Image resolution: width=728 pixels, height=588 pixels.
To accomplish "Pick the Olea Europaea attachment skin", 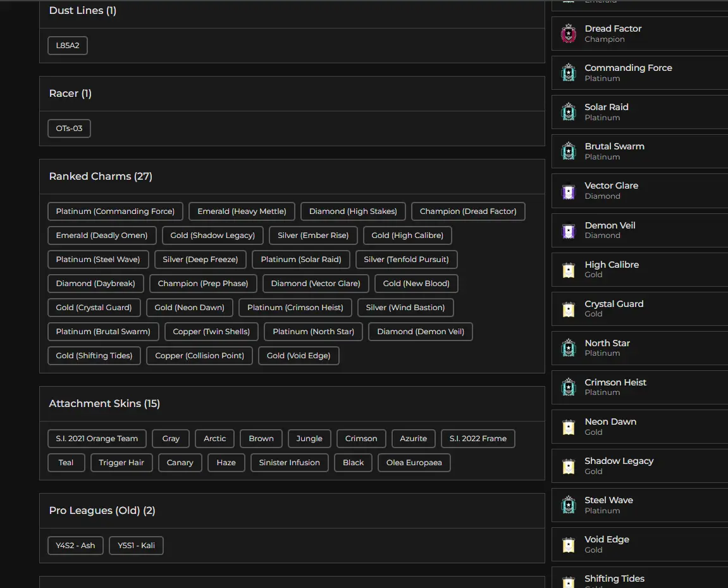I will pyautogui.click(x=414, y=463).
